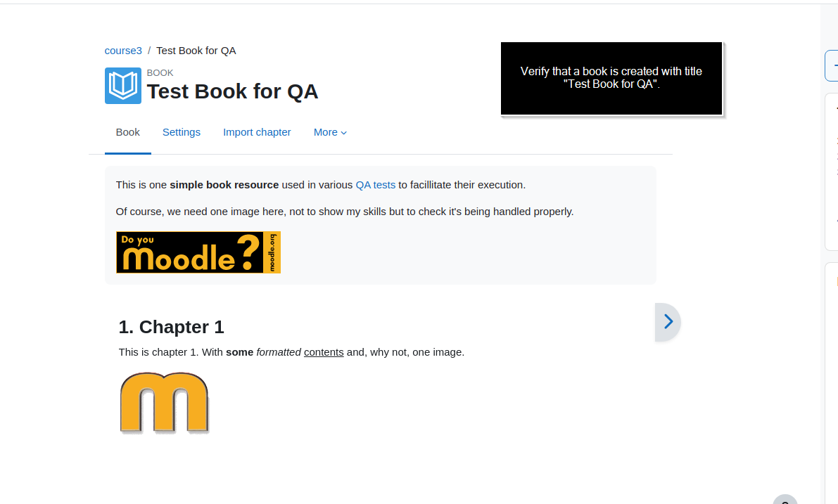
Task: Click the vertical moodle.org text on banner
Action: (272, 252)
